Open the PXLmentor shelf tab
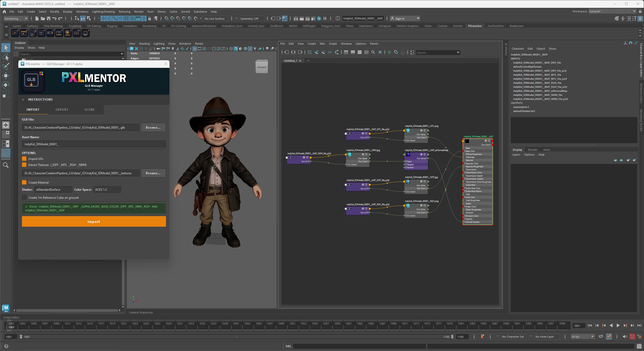This screenshot has height=351, width=644. pos(475,26)
